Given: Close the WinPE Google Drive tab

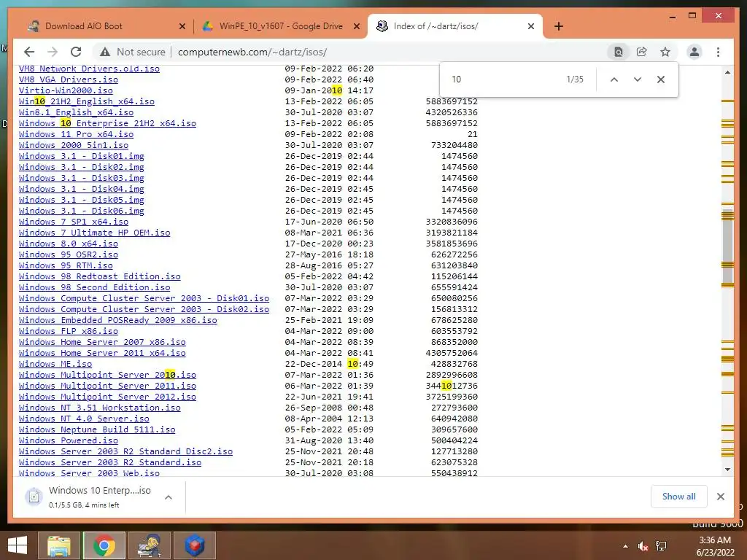Looking at the screenshot, I should pos(356,26).
